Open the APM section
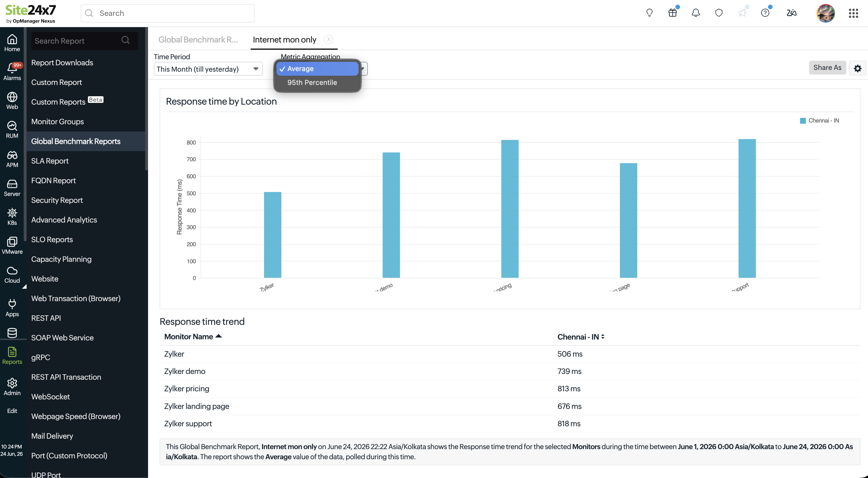This screenshot has height=478, width=868. tap(12, 159)
